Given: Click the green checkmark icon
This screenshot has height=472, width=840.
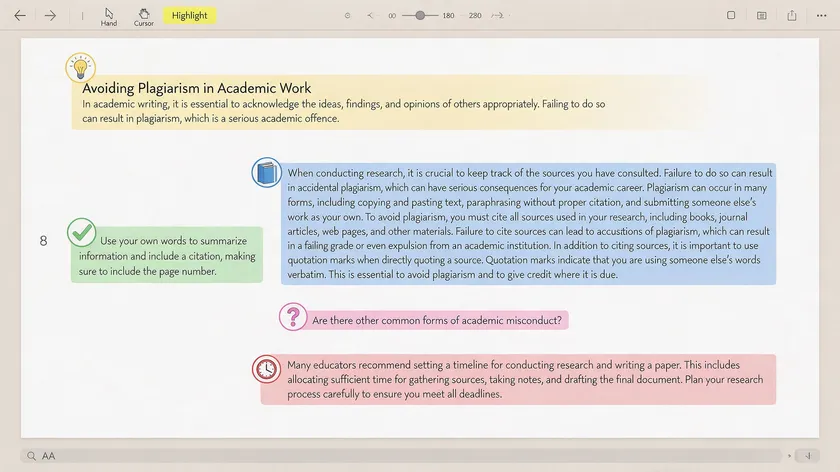Looking at the screenshot, I should click(81, 233).
